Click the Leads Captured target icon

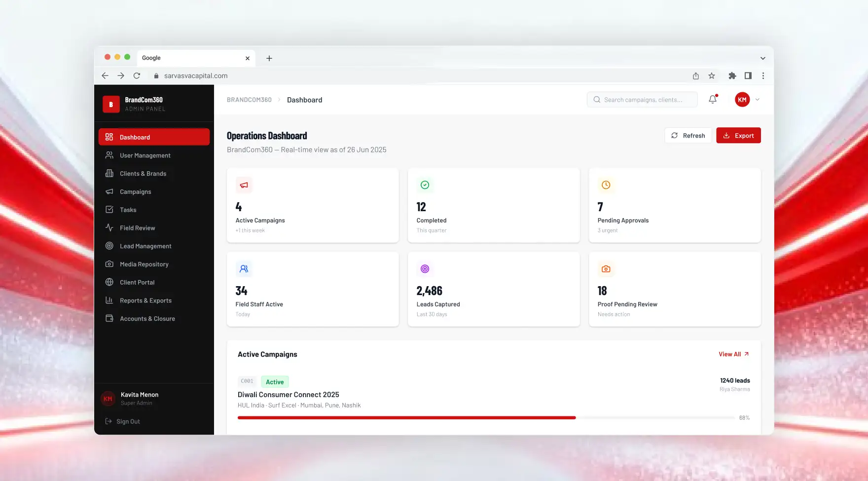(425, 269)
